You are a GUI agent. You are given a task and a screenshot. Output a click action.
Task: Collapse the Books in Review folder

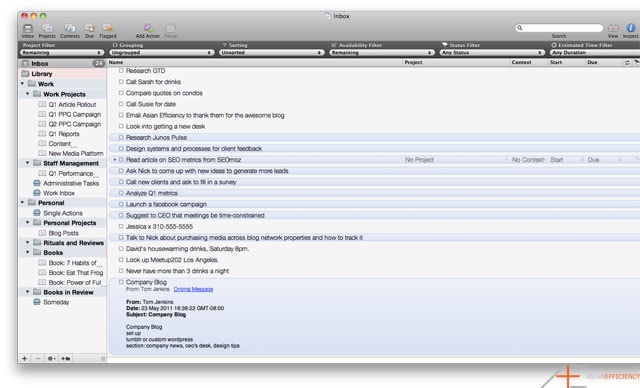pos(28,292)
